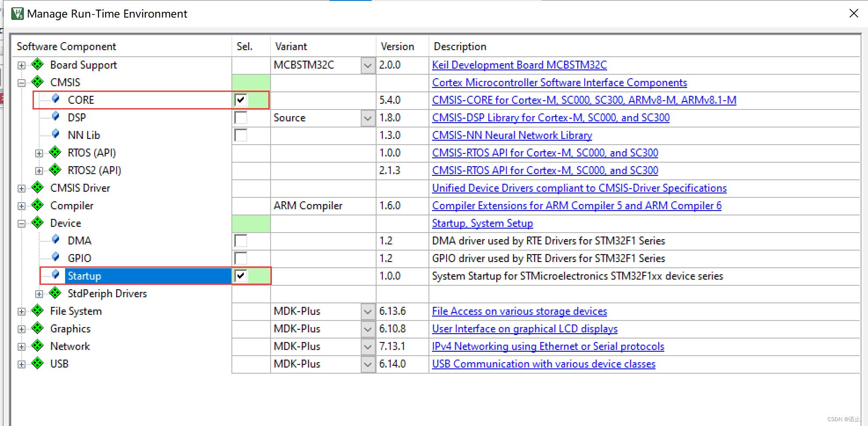This screenshot has width=868, height=426.
Task: Expand the RTOS (API) node
Action: [39, 153]
